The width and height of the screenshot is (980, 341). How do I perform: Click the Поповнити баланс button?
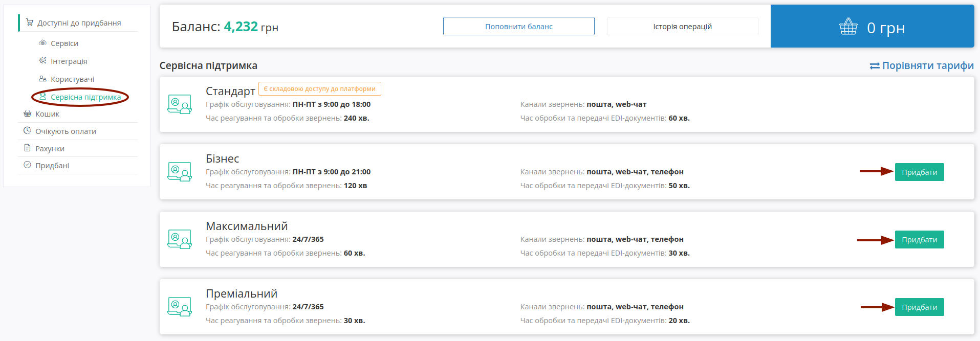[x=519, y=26]
